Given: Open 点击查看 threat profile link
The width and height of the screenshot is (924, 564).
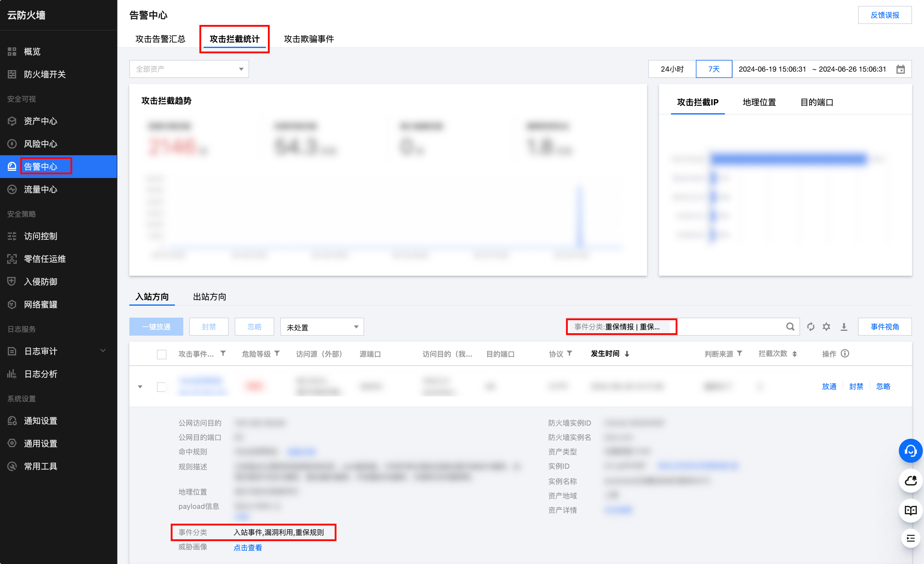Looking at the screenshot, I should pyautogui.click(x=248, y=548).
